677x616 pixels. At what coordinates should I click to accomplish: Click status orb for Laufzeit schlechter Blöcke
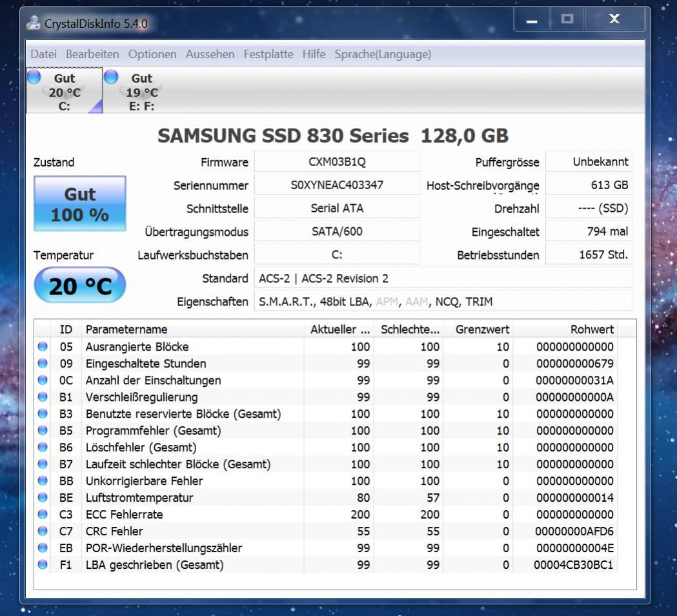click(x=43, y=464)
